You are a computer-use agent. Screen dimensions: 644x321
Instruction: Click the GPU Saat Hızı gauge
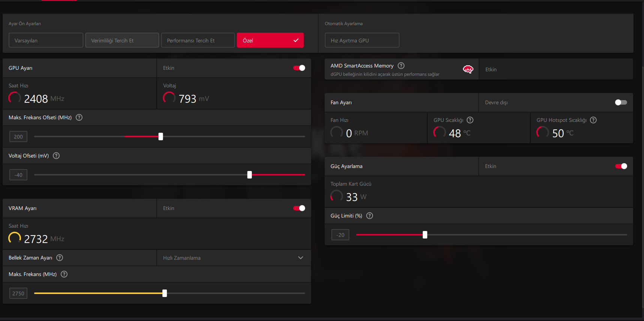coord(15,98)
